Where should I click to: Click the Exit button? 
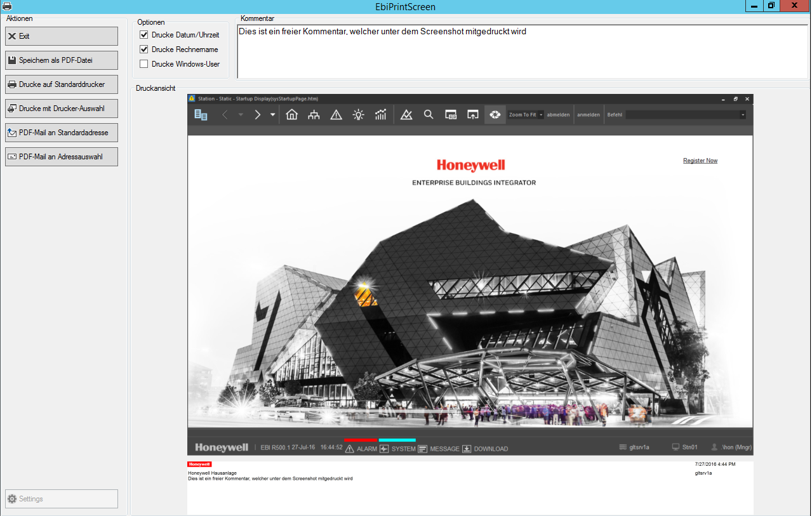(x=62, y=36)
